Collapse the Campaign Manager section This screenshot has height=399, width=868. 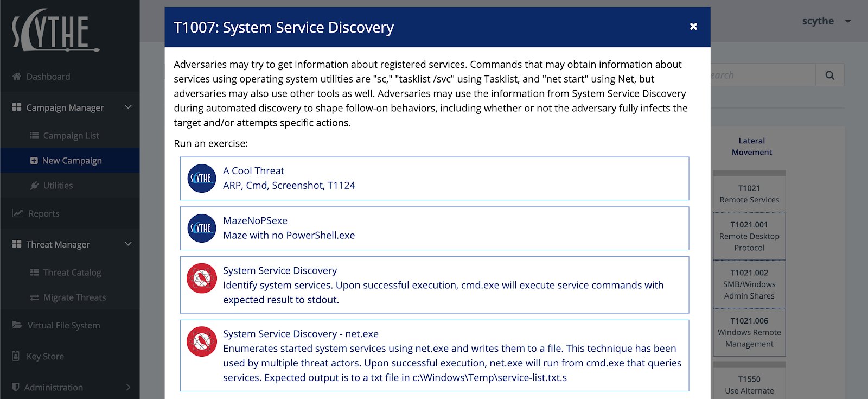click(x=128, y=107)
